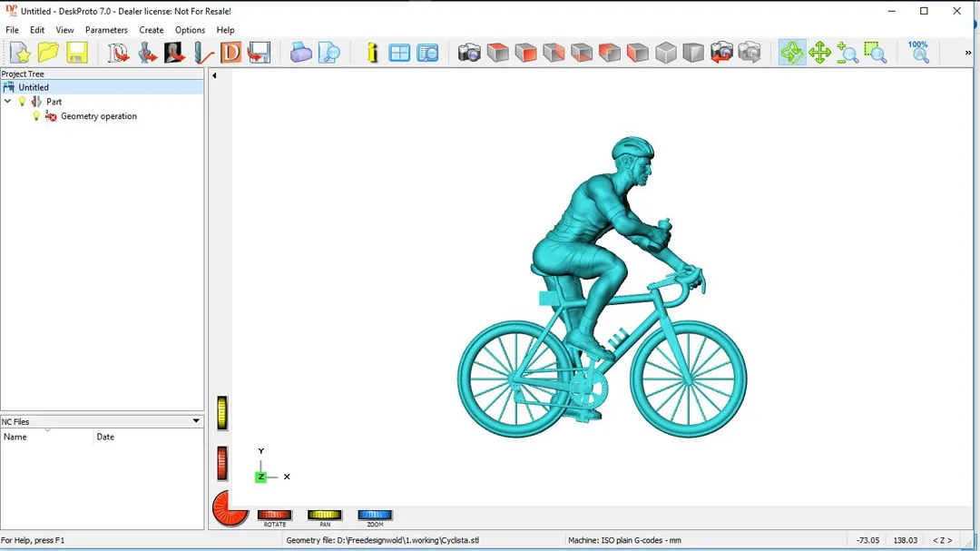The image size is (980, 551).
Task: Toggle the Geometry operation light bulb
Action: [37, 116]
